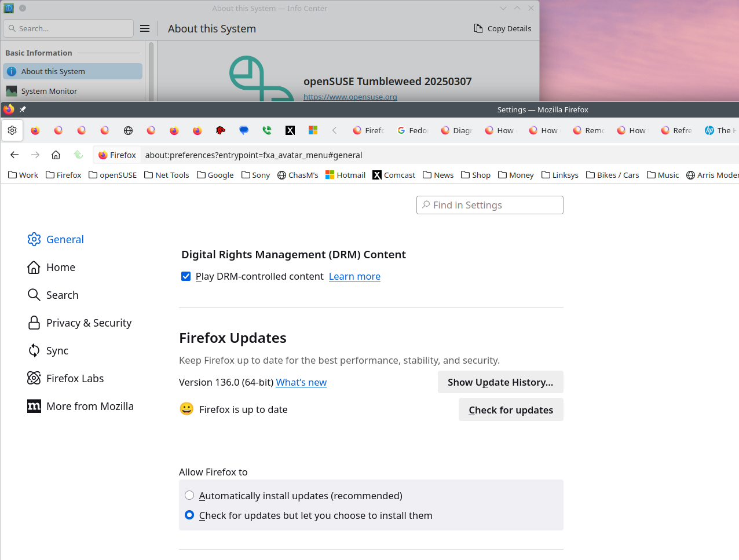Open the Arris Modem bookmark
This screenshot has width=739, height=560.
coord(712,175)
